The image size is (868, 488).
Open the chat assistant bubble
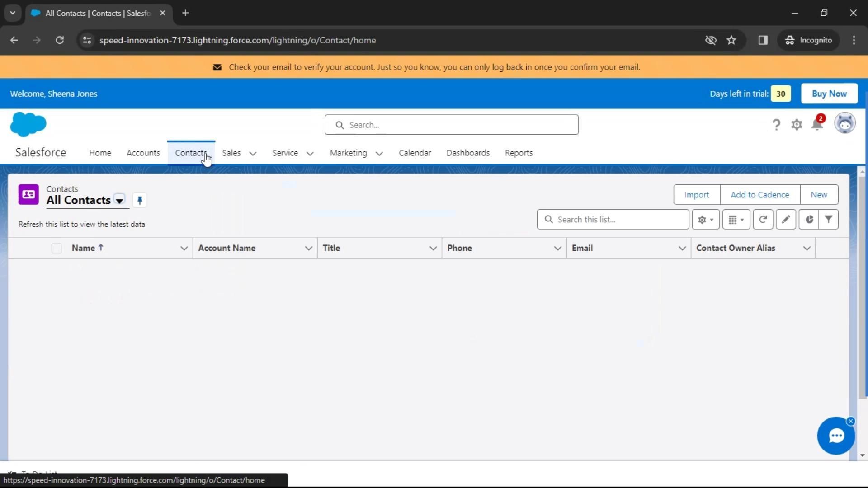click(835, 436)
